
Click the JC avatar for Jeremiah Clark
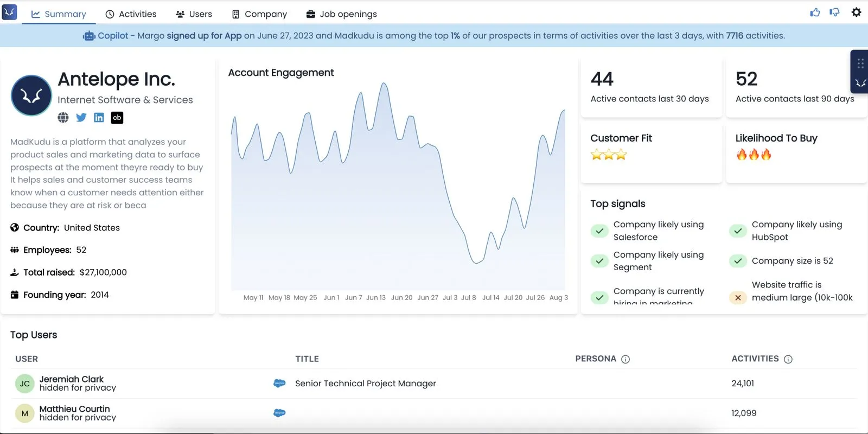(x=25, y=384)
